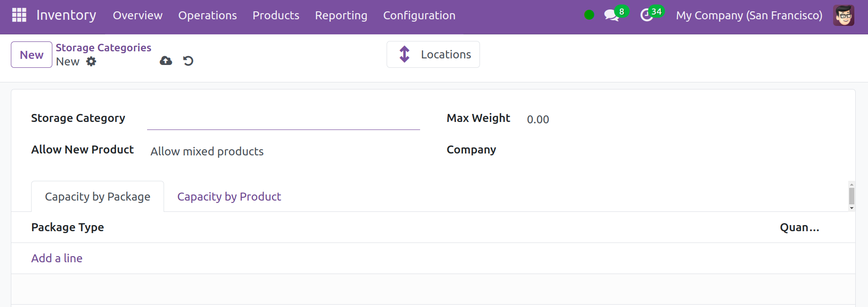Open the apps grid home menu
This screenshot has width=868, height=307.
click(19, 15)
